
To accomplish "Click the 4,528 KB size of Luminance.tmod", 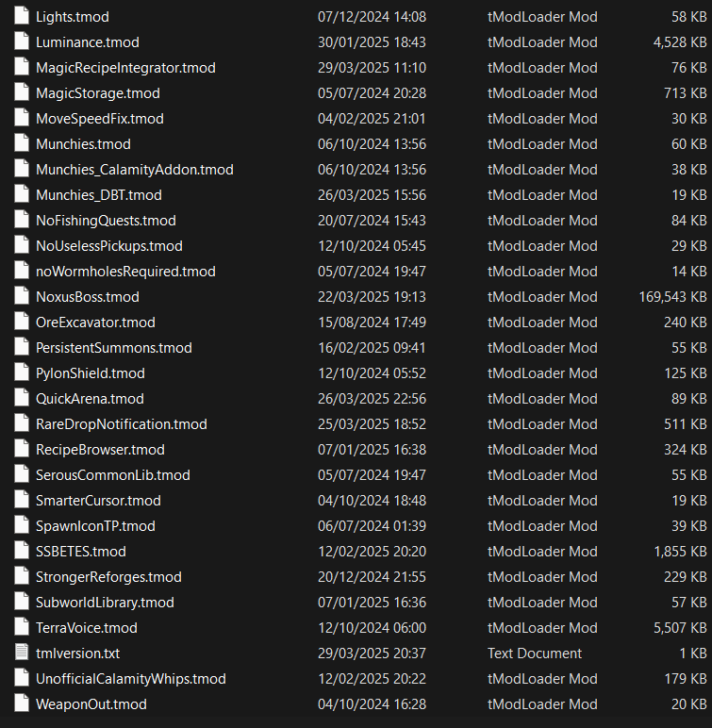I will click(681, 42).
